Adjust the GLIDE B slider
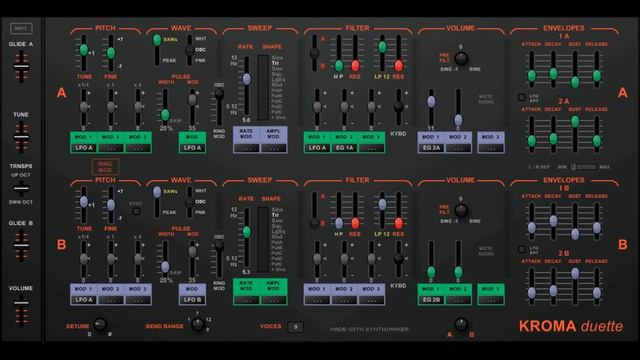This screenshot has height=360, width=640. pos(21,245)
